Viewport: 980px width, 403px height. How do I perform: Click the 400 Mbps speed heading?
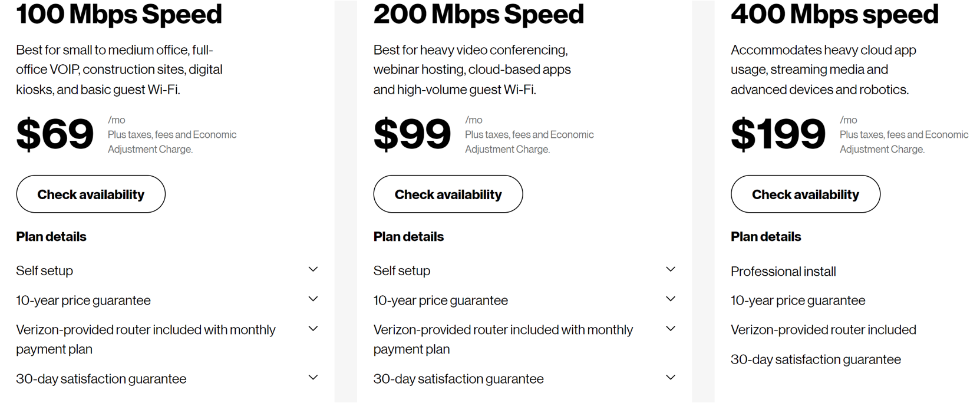834,15
